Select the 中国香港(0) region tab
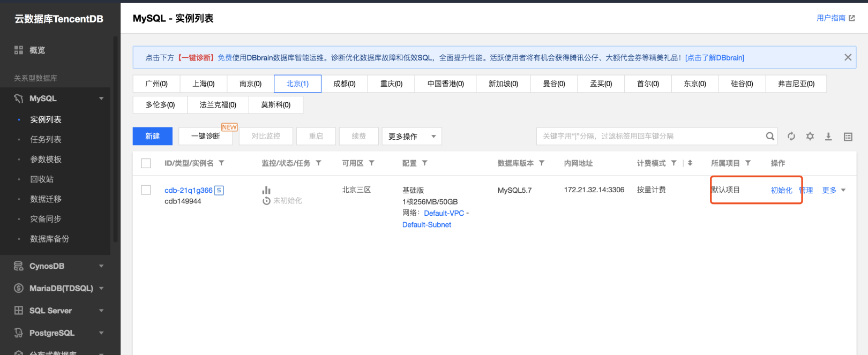Screen dimensions: 868x355 point(446,84)
